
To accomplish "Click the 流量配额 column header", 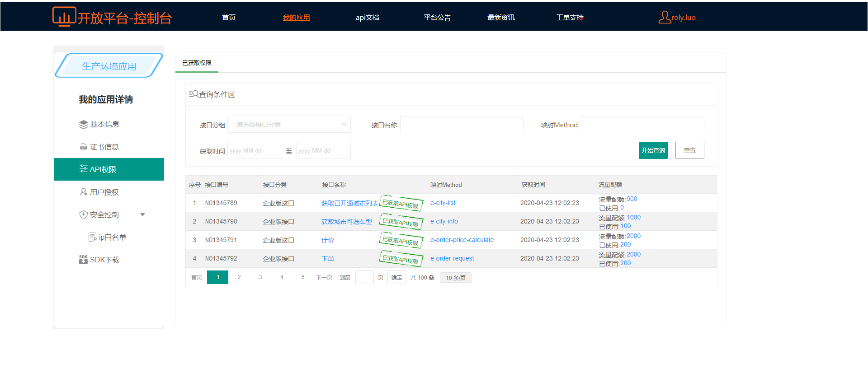I will click(x=610, y=185).
